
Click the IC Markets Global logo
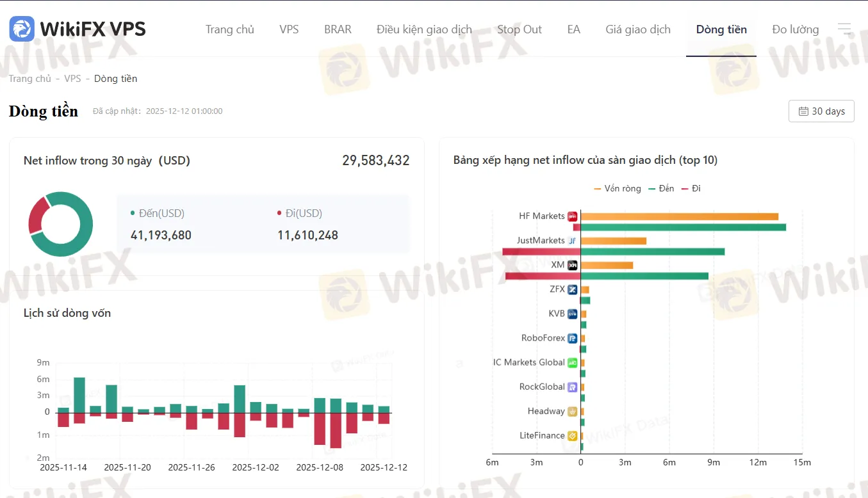573,362
